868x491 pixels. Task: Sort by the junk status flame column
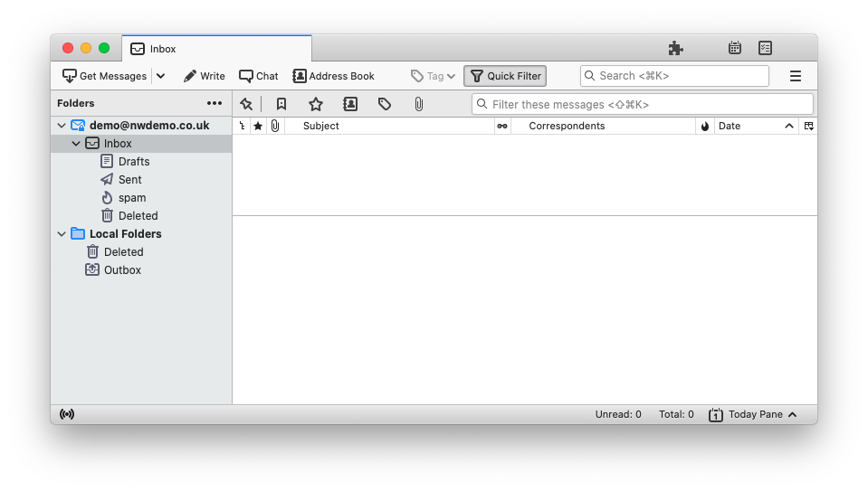(x=705, y=126)
